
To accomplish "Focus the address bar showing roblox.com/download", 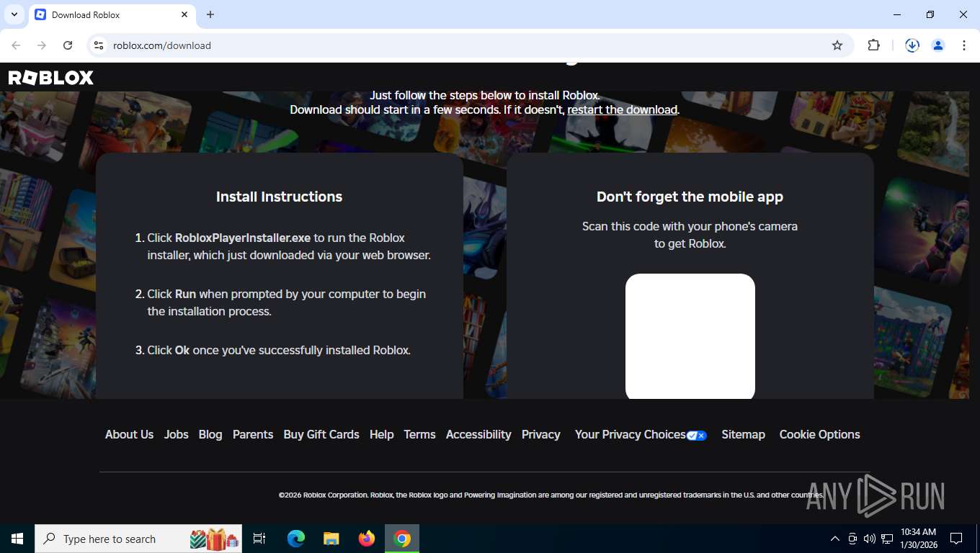I will click(x=468, y=45).
